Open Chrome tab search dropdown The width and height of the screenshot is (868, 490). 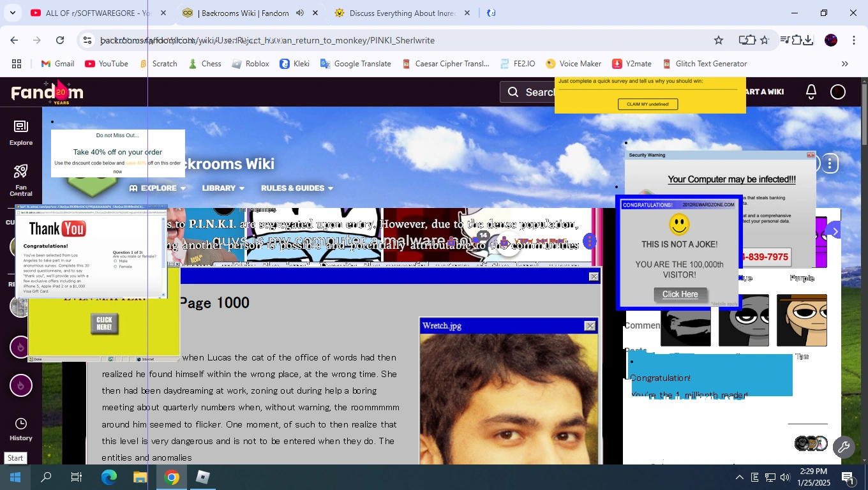click(x=12, y=13)
